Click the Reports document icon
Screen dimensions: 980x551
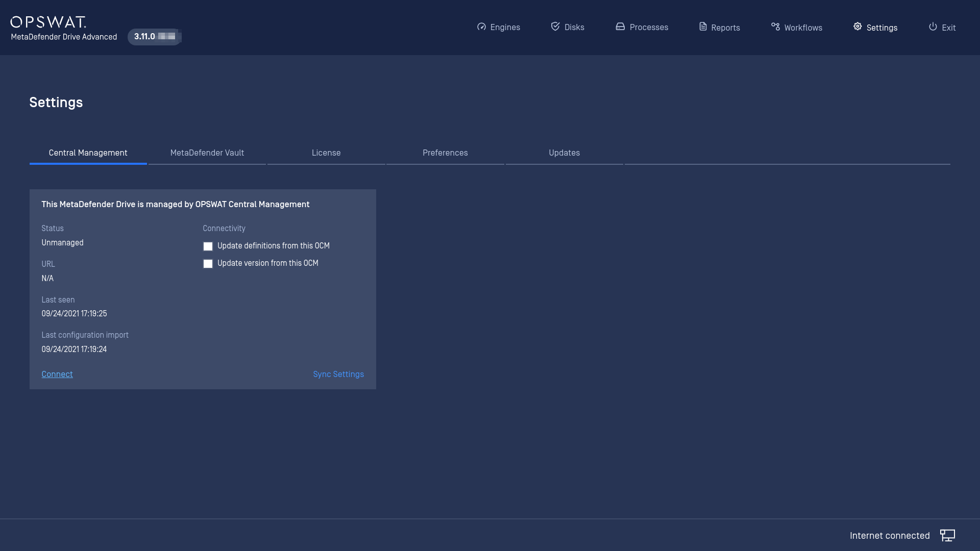click(703, 27)
